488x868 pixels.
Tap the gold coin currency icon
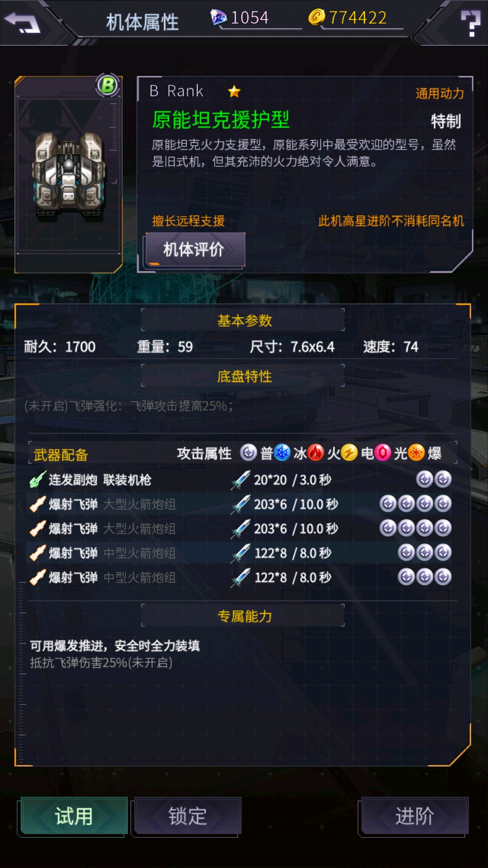(316, 17)
